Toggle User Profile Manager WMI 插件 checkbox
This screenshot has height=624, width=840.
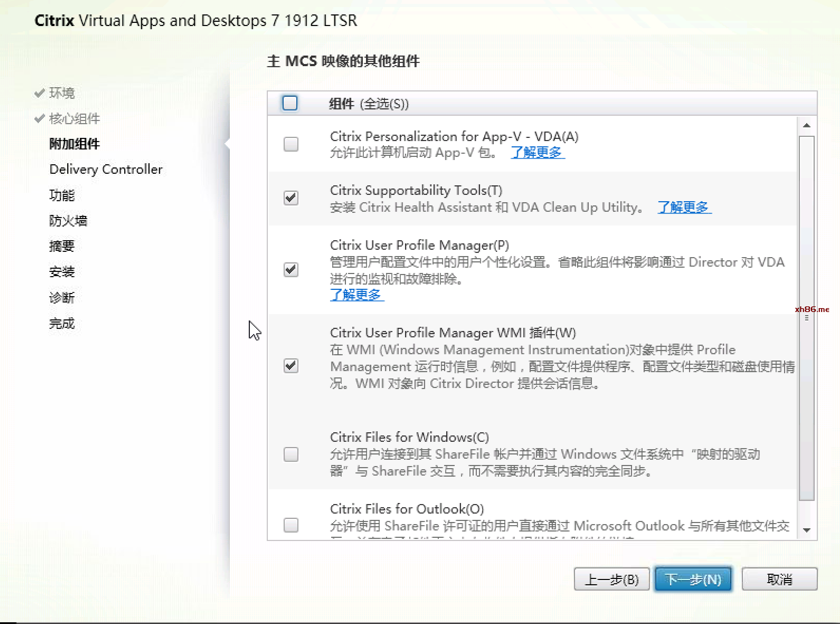(291, 365)
